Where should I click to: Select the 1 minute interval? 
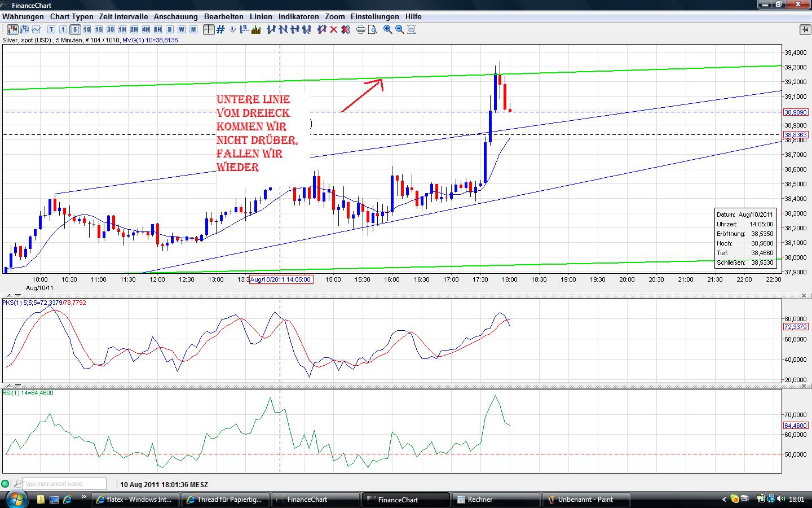point(63,29)
